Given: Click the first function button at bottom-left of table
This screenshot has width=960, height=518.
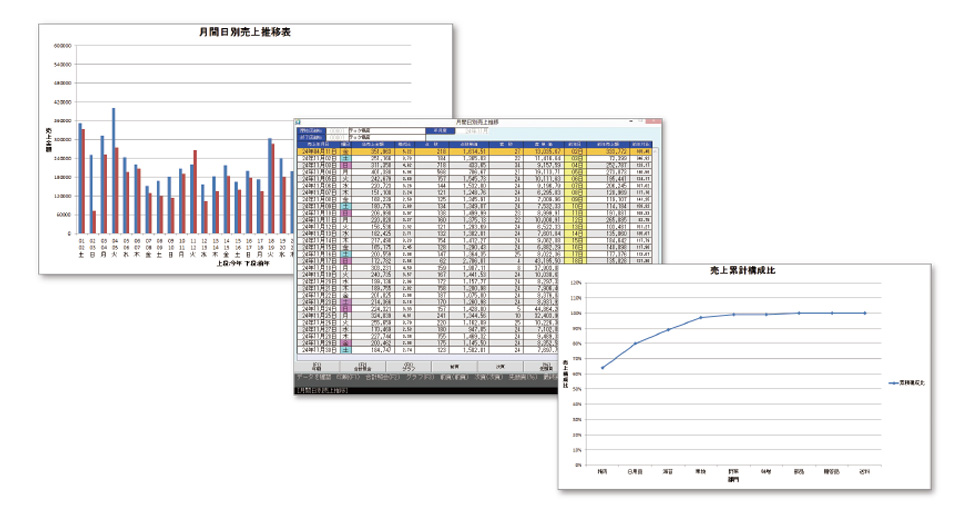Looking at the screenshot, I should (316, 367).
